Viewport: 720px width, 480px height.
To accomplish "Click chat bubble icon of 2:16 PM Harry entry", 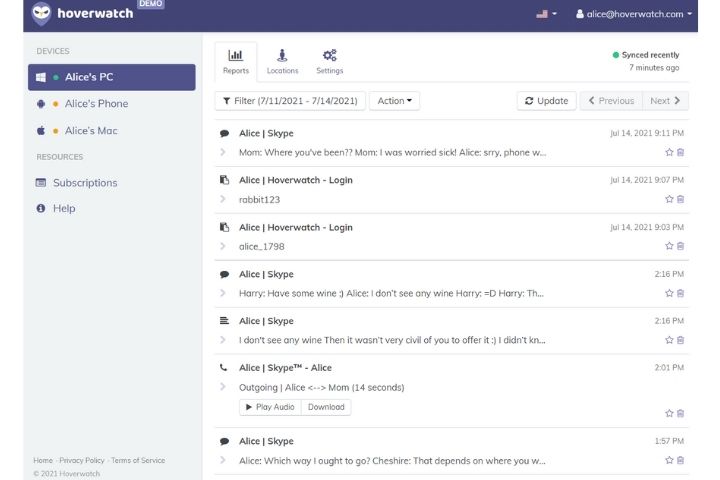I will 225,275.
